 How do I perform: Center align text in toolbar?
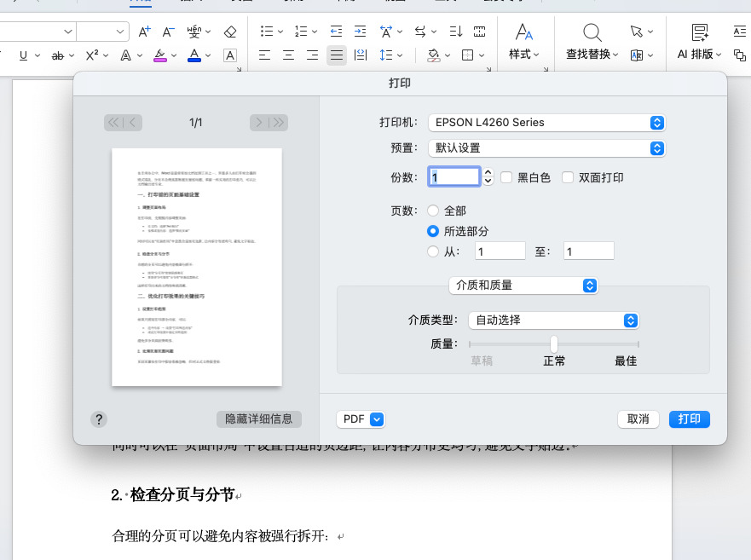[x=288, y=55]
